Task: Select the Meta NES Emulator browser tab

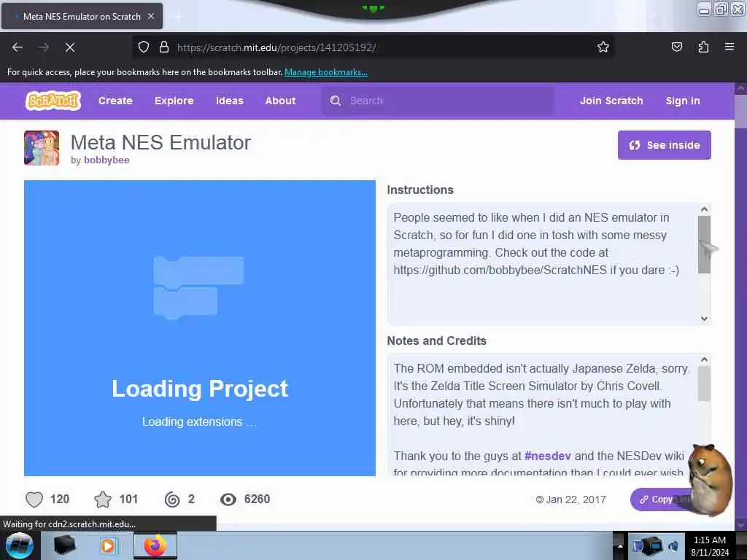Action: (82, 16)
